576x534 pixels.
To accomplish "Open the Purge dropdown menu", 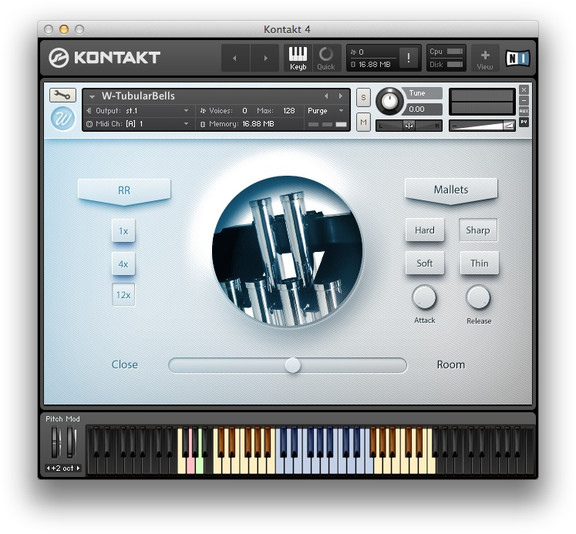I will click(x=325, y=111).
